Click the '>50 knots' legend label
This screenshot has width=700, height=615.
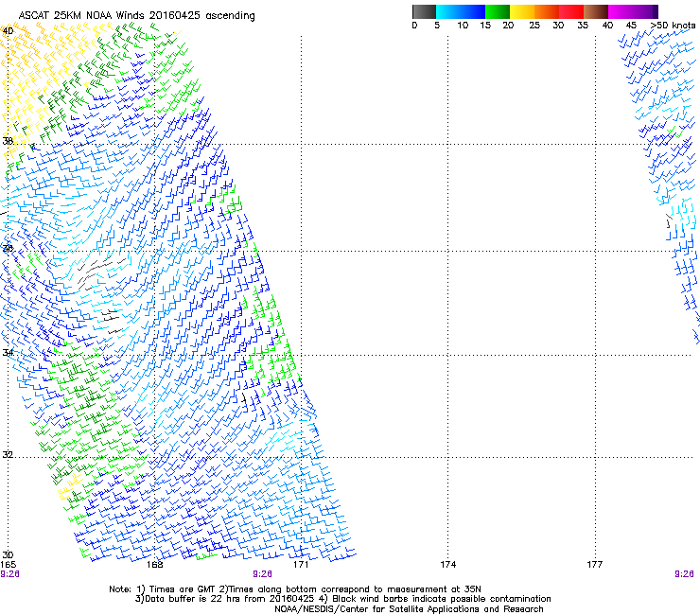674,26
